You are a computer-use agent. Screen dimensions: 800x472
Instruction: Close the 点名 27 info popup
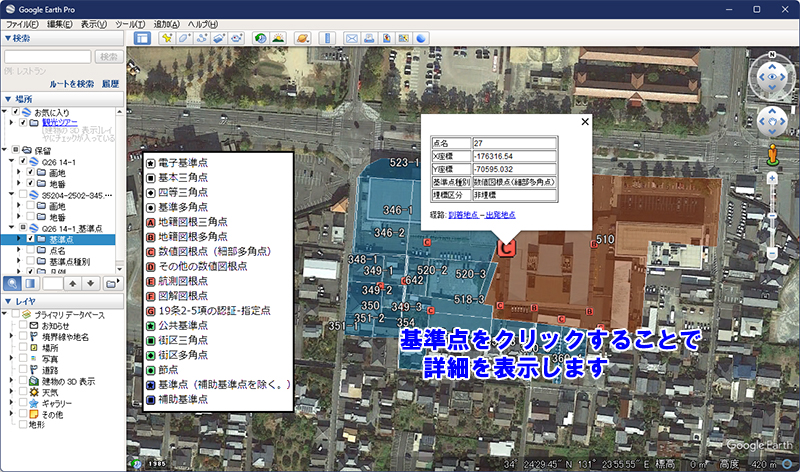pos(585,121)
